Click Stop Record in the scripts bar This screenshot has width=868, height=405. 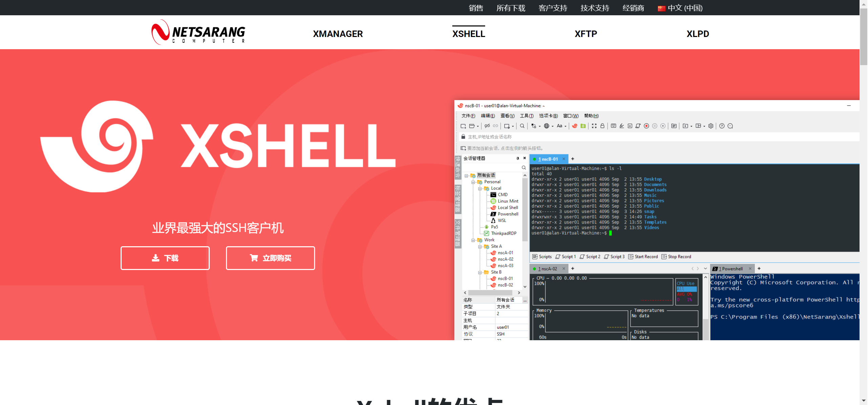pos(679,256)
